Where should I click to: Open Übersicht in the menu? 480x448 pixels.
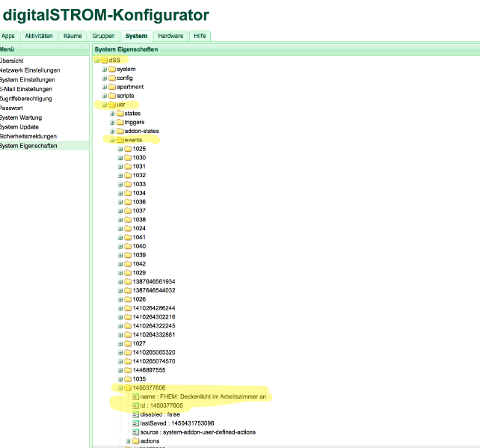click(x=12, y=61)
